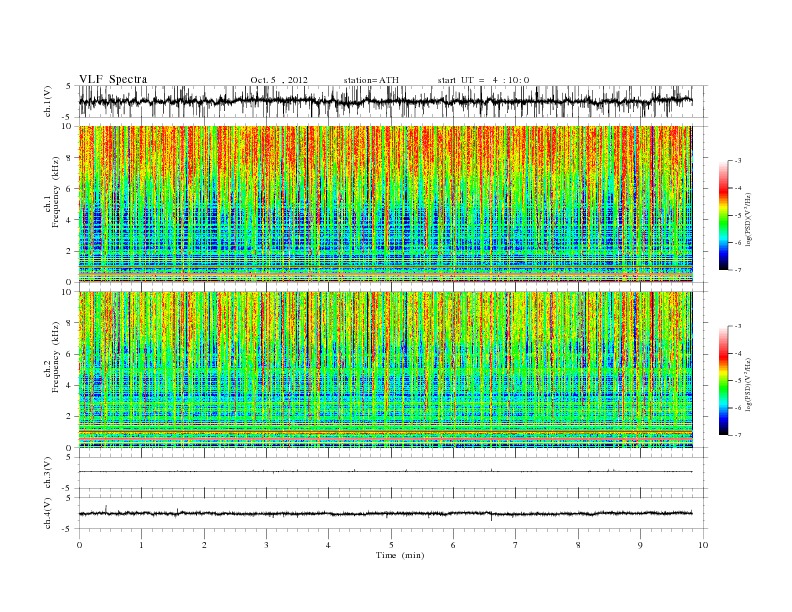792x612 pixels.
Task: Click the ch.1 color bar "log(PSD)(V²/Hz)" label
Action: 749,220
